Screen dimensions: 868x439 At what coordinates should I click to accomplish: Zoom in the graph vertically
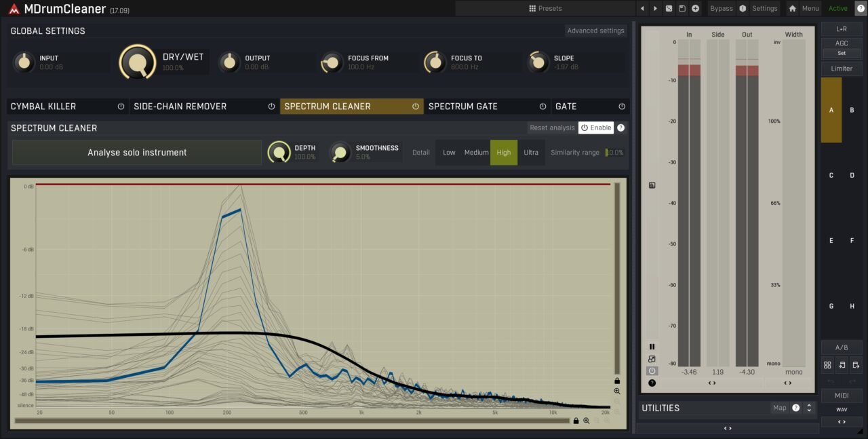[617, 392]
